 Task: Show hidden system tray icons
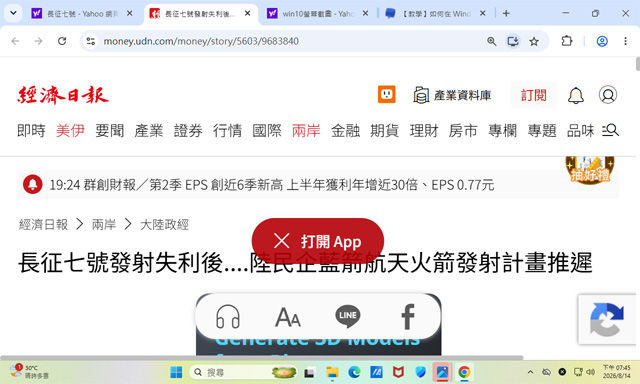tap(530, 372)
